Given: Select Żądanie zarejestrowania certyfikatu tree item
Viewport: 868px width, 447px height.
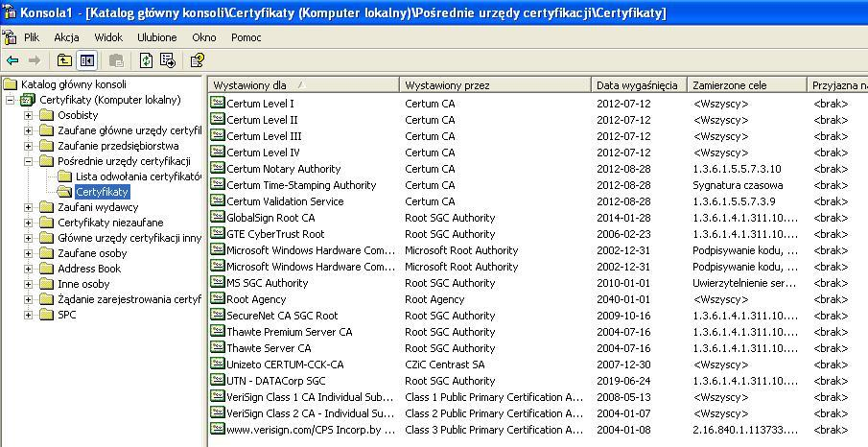Looking at the screenshot, I should (x=129, y=299).
